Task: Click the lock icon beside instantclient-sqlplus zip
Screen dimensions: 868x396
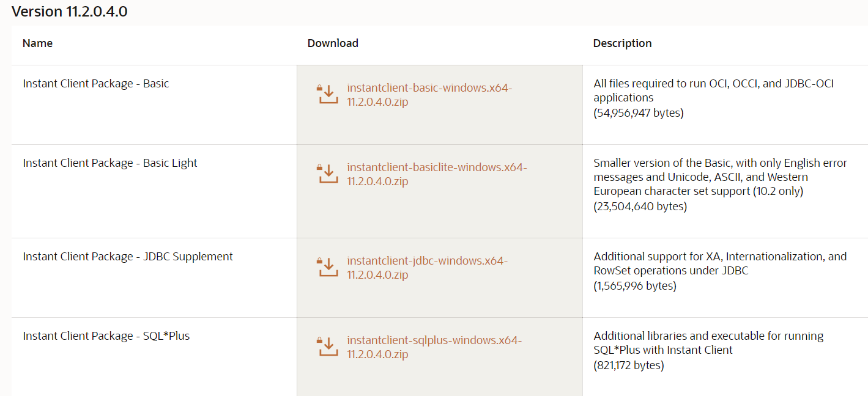Action: [320, 341]
